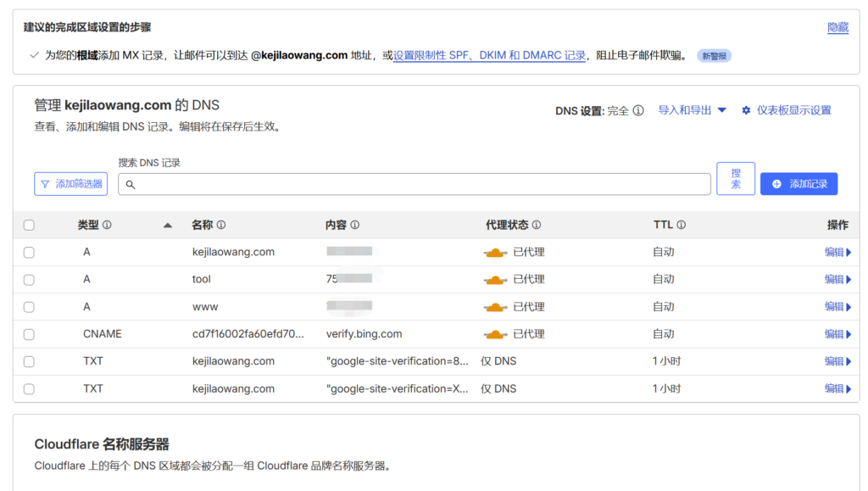Screen dimensions: 868x491
Task: Click orange cloud icon in www row
Action: pos(495,307)
